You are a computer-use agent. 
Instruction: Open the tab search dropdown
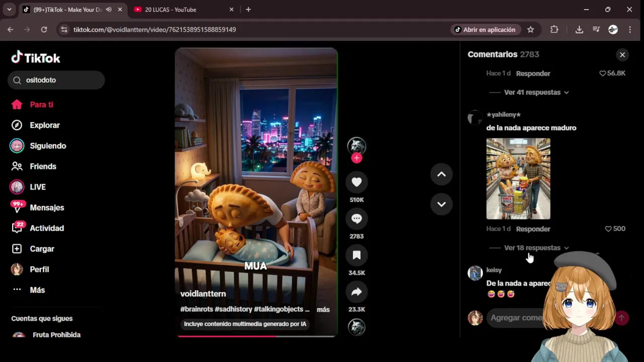coord(9,10)
